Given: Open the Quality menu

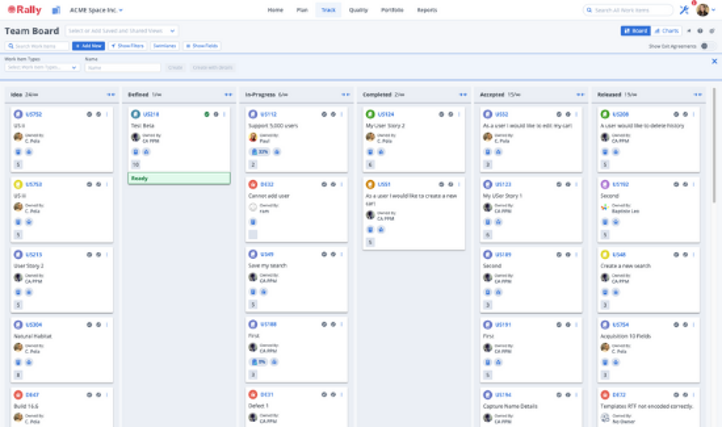Looking at the screenshot, I should pos(358,10).
